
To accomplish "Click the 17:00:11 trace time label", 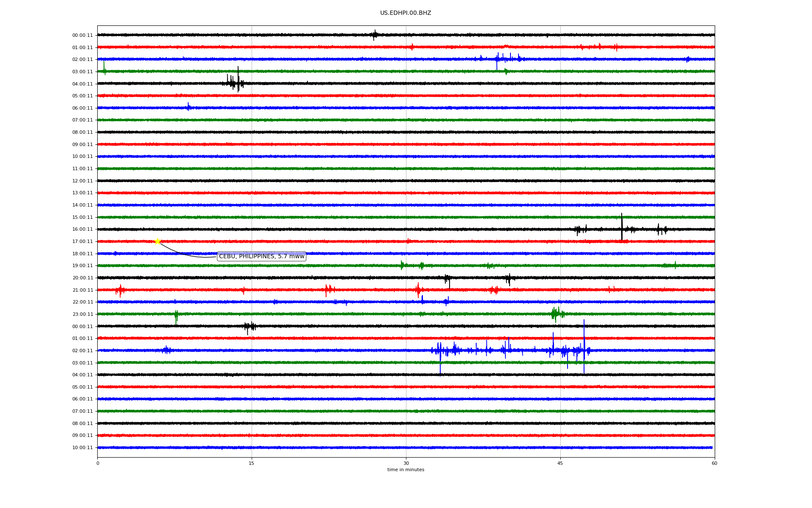I will pyautogui.click(x=82, y=242).
